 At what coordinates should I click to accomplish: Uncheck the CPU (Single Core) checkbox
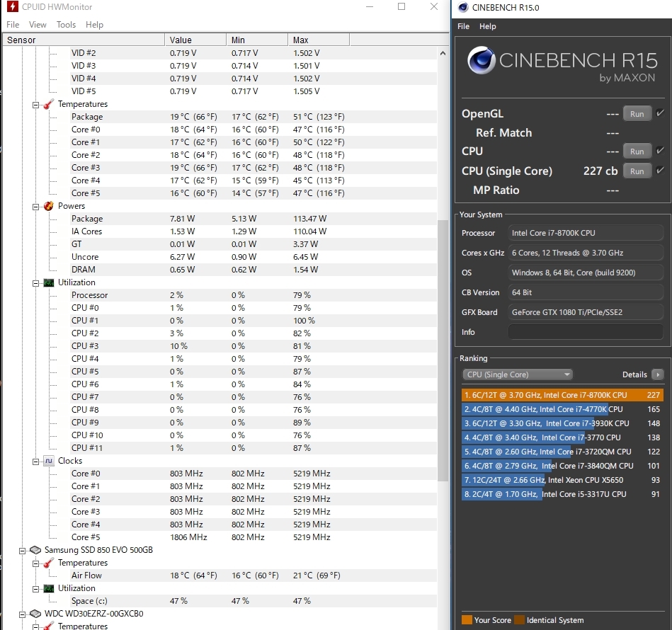660,171
